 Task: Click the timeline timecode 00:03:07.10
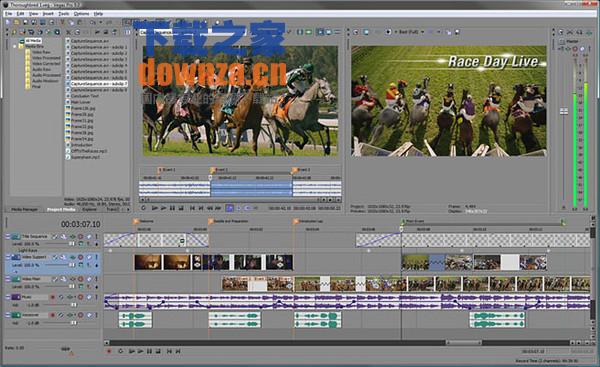(81, 224)
